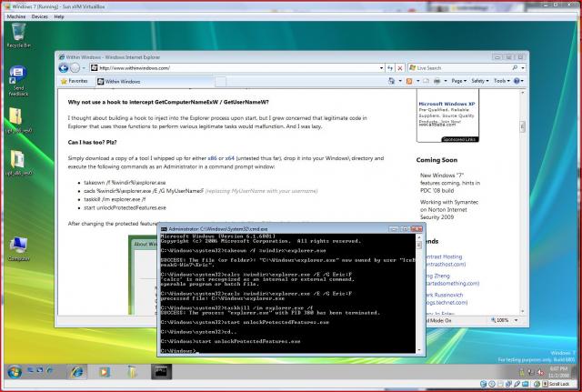This screenshot has height=392, width=582.
Task: Click the Sponsored Links label
Action: [459, 139]
